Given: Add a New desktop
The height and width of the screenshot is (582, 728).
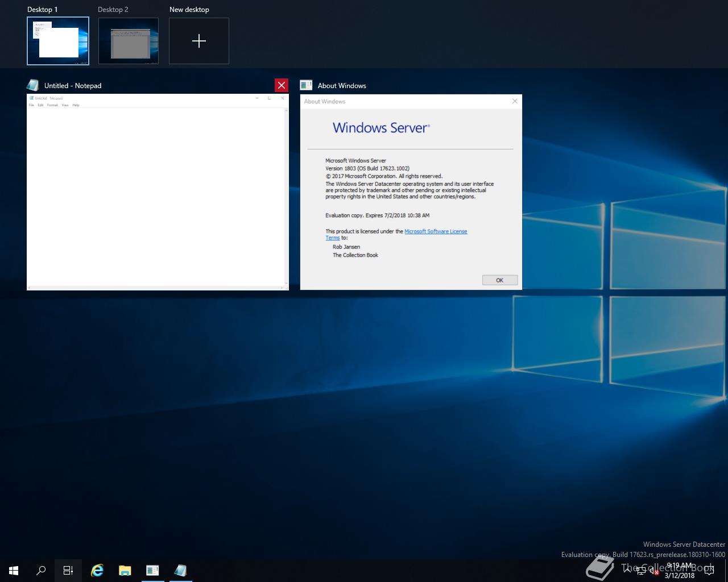Looking at the screenshot, I should tap(199, 41).
